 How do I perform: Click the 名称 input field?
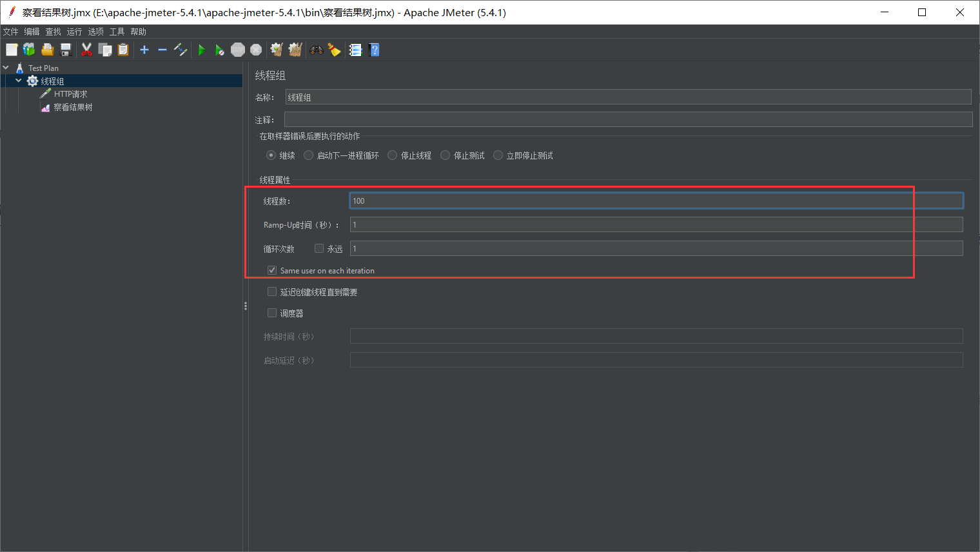pyautogui.click(x=628, y=97)
